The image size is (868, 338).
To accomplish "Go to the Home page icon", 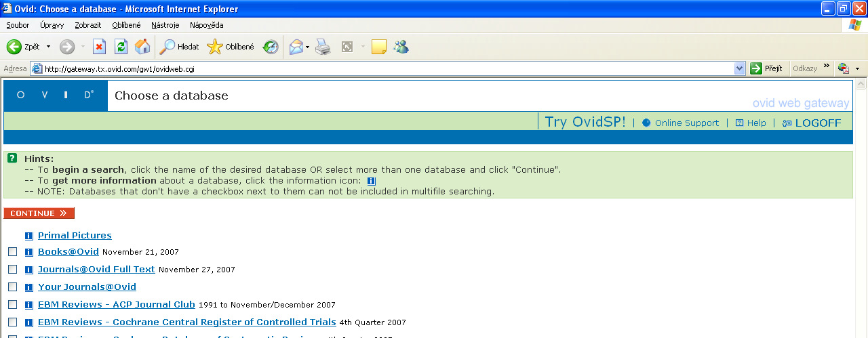I will click(142, 47).
